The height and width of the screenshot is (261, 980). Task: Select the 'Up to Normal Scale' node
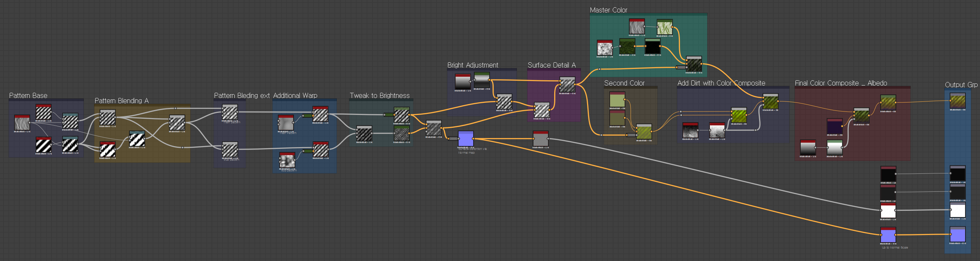pos(888,235)
